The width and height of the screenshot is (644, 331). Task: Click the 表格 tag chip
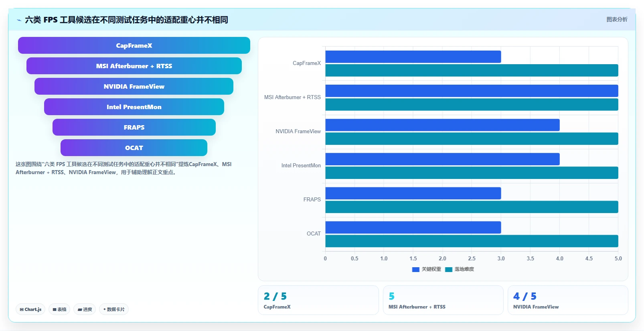point(59,309)
